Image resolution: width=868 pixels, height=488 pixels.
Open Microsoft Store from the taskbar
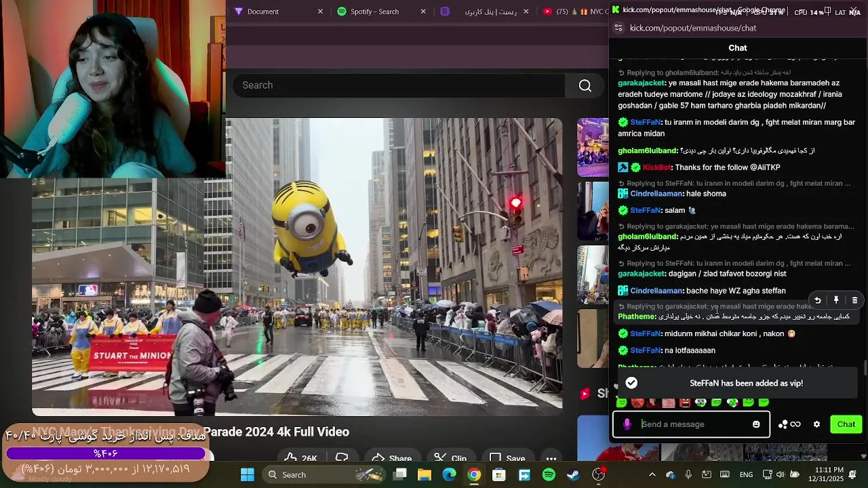click(x=499, y=474)
